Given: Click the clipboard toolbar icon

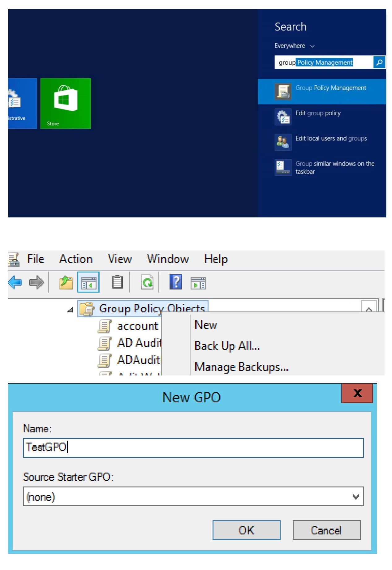Looking at the screenshot, I should (x=117, y=282).
